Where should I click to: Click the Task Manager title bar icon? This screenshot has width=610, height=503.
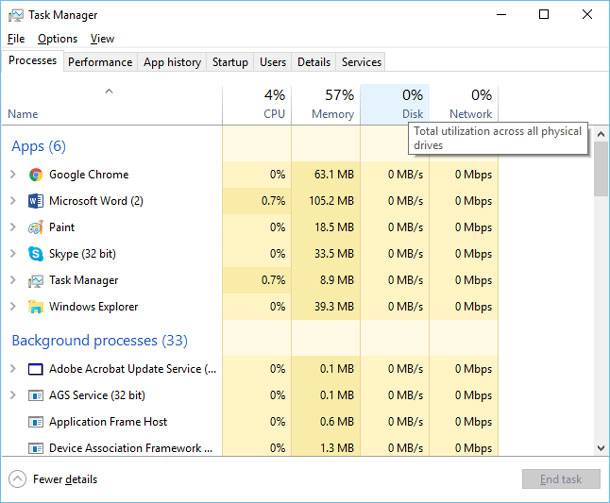pyautogui.click(x=16, y=15)
